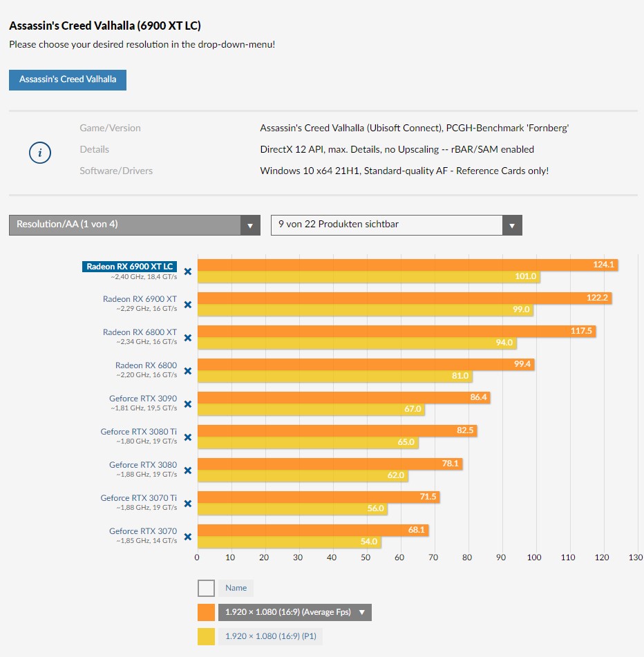This screenshot has width=644, height=657.
Task: Remove Radeon RX 6900 XT row via X
Action: click(x=187, y=305)
